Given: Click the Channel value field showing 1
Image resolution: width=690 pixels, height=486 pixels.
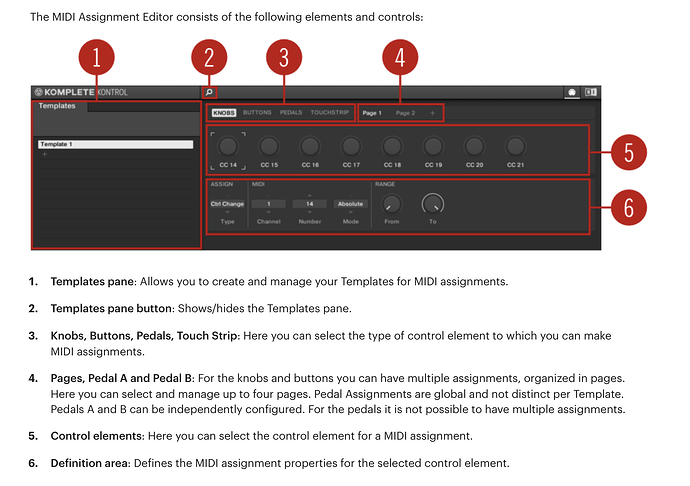Looking at the screenshot, I should (268, 204).
